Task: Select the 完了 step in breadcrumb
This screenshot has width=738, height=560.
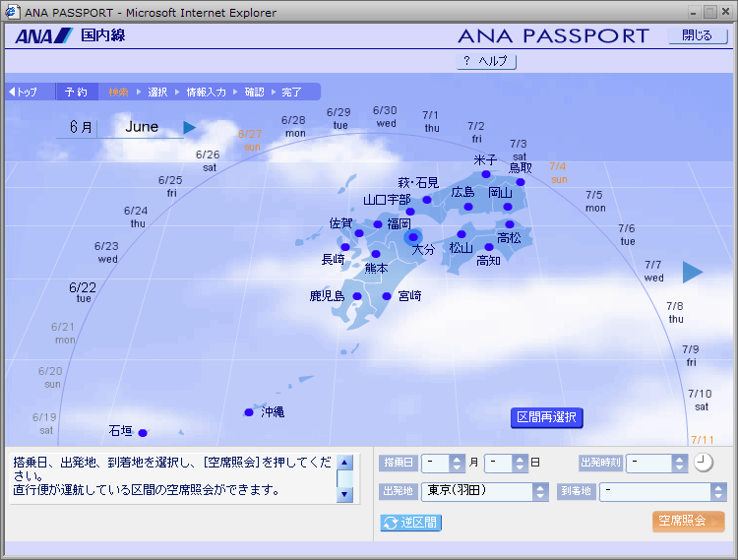Action: (291, 93)
